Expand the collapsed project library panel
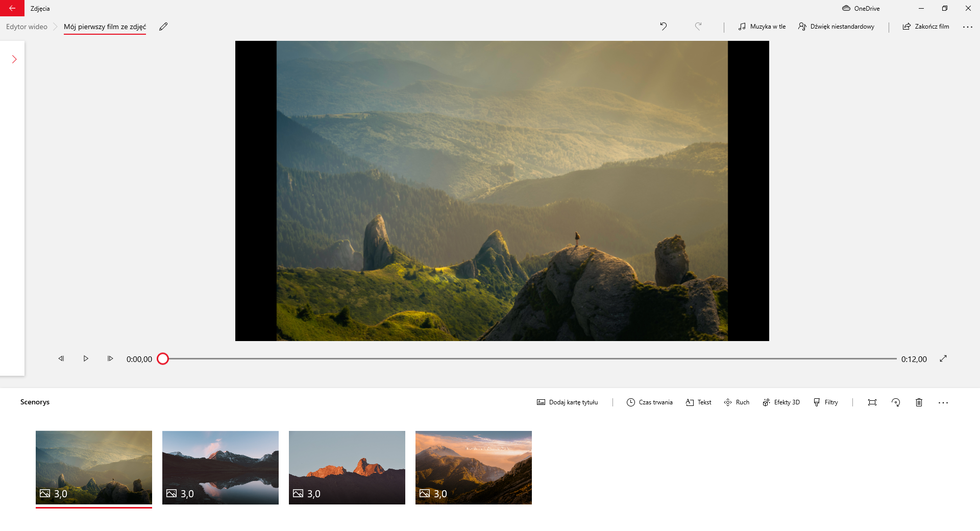 click(14, 60)
